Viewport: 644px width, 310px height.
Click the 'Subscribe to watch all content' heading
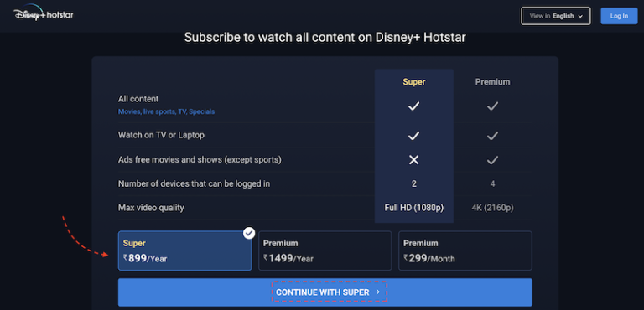(x=325, y=38)
